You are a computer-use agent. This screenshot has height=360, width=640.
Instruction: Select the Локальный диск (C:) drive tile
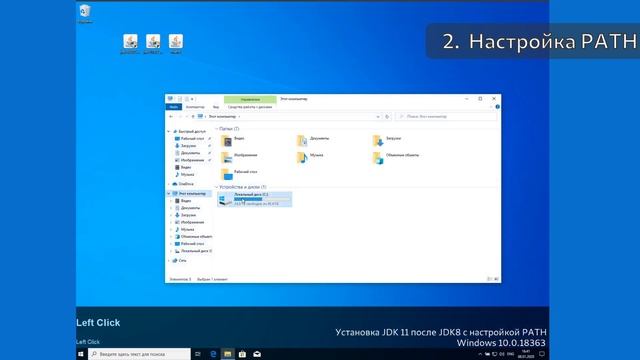click(255, 199)
